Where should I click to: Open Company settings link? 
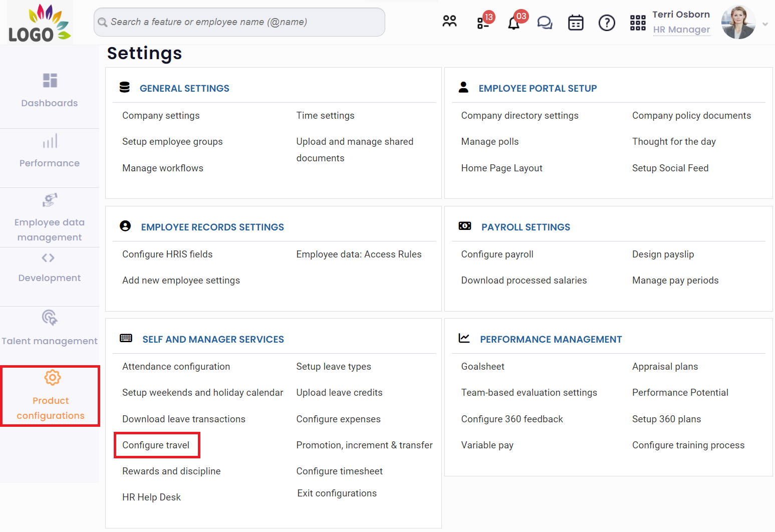(161, 116)
